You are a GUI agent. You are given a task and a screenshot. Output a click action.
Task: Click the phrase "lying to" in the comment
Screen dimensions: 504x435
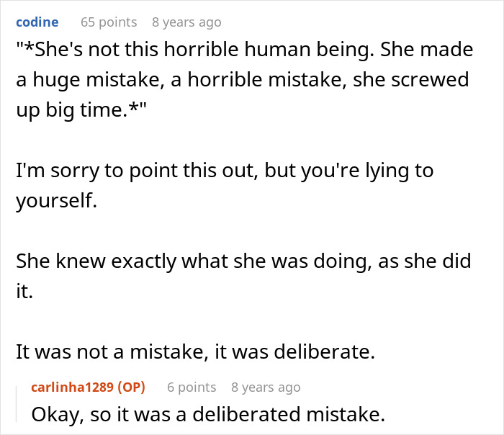pyautogui.click(x=400, y=171)
